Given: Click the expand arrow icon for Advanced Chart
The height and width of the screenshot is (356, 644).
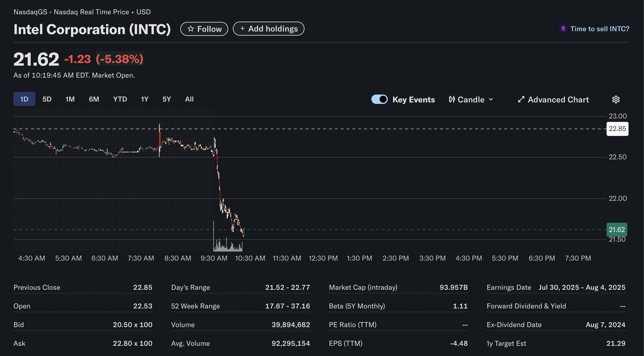Looking at the screenshot, I should 521,100.
